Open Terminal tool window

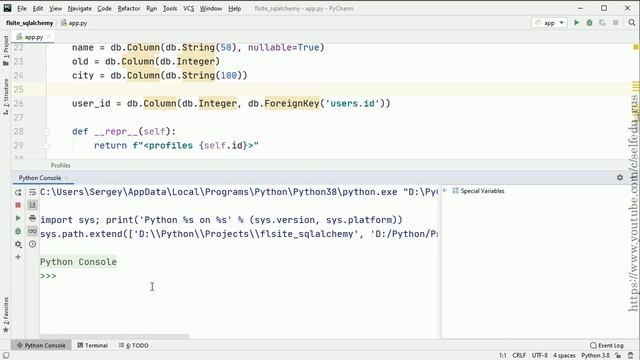pos(93,345)
